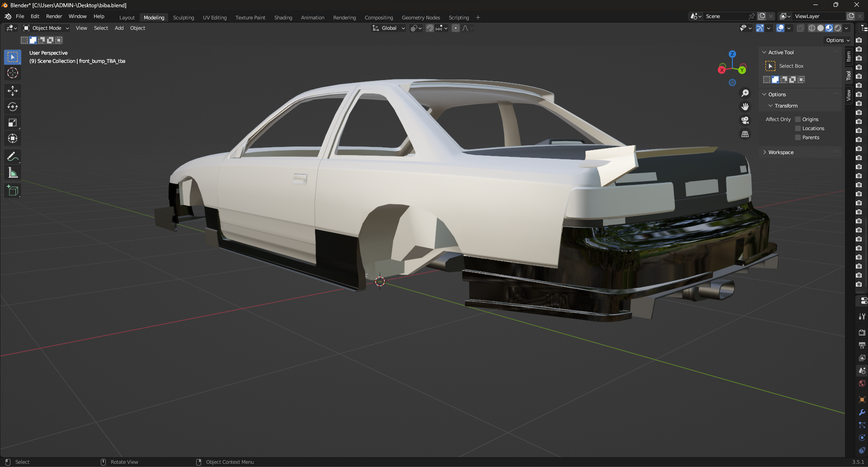The height and width of the screenshot is (467, 868).
Task: Open the Output properties tab
Action: [862, 345]
